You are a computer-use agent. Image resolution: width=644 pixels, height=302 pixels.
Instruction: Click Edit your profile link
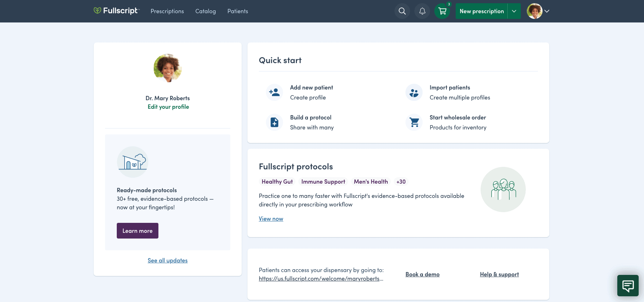pos(168,107)
